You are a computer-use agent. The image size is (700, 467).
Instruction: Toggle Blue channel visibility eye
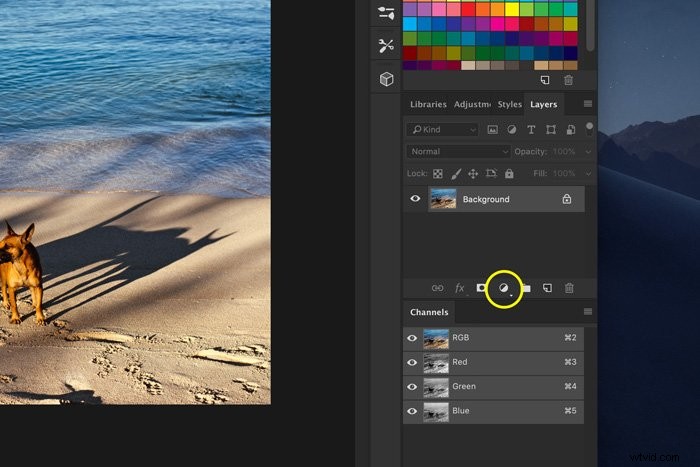point(412,411)
